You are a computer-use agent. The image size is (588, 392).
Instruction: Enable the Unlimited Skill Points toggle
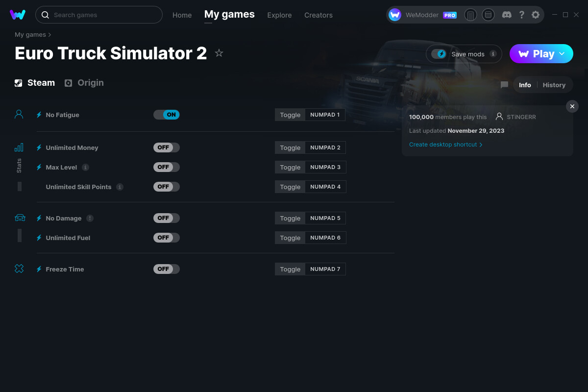pyautogui.click(x=167, y=187)
